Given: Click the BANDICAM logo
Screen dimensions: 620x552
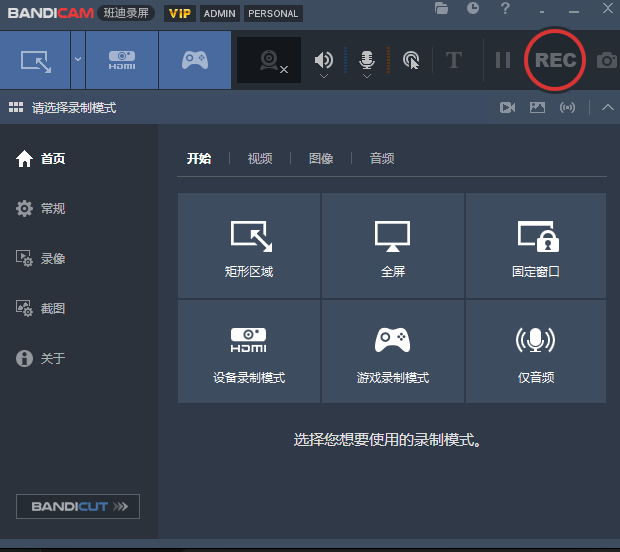Looking at the screenshot, I should click(x=51, y=13).
